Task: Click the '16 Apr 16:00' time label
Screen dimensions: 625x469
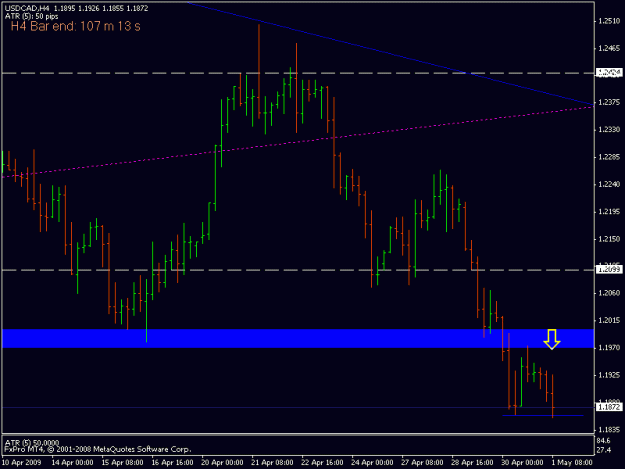Action: (172, 462)
